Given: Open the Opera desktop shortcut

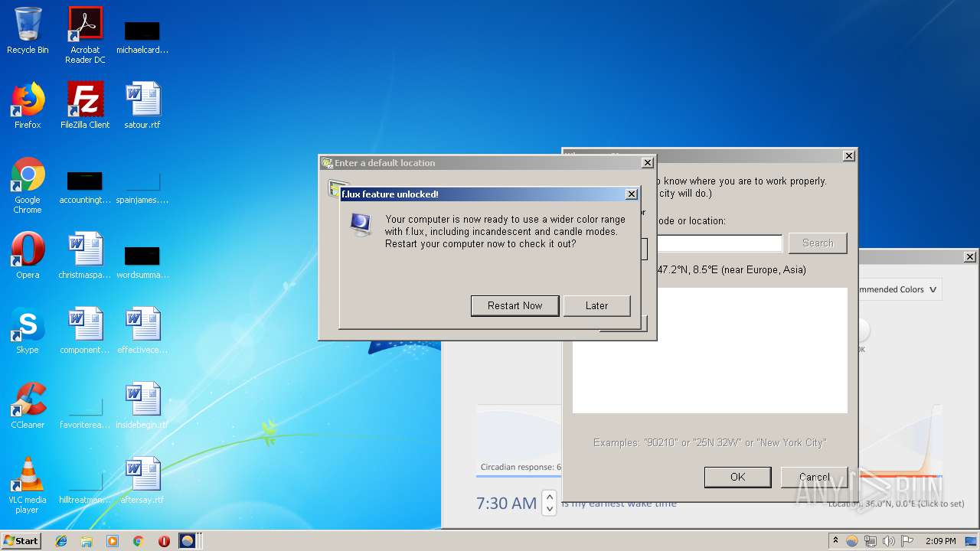Looking at the screenshot, I should [28, 256].
